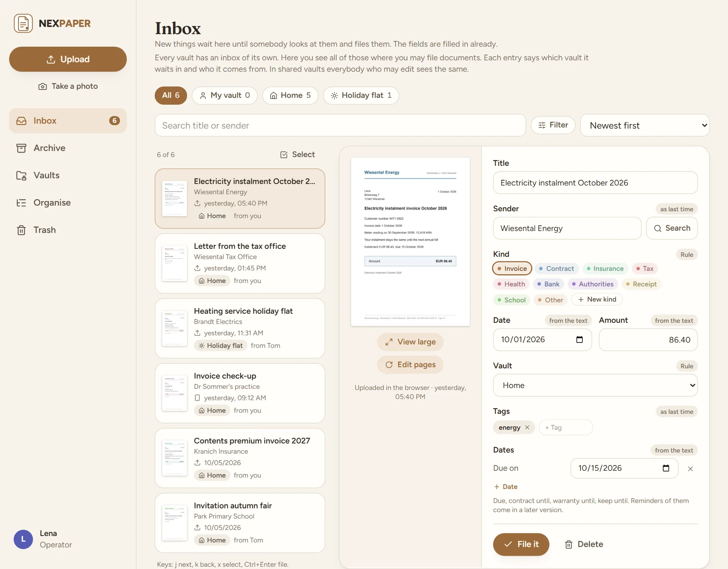Switch to the My vault tab
This screenshot has width=728, height=569.
224,95
